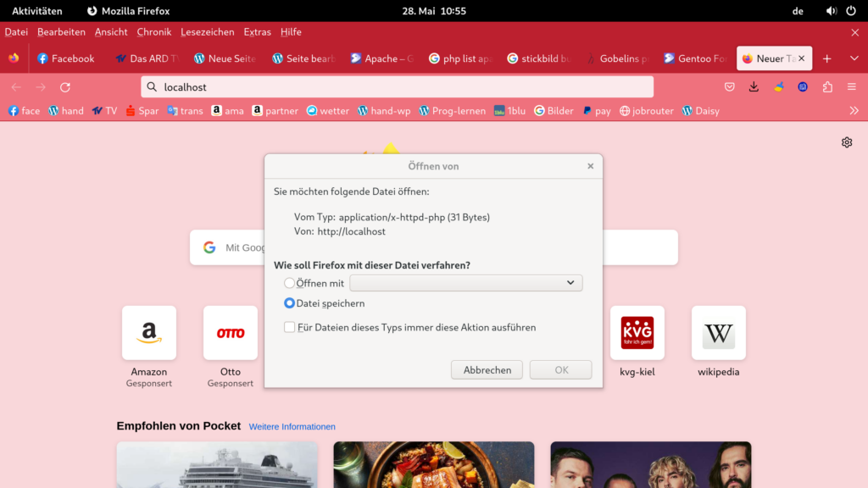The image size is (868, 488).
Task: Expand the "Öffnen mit" application dropdown
Action: point(466,283)
